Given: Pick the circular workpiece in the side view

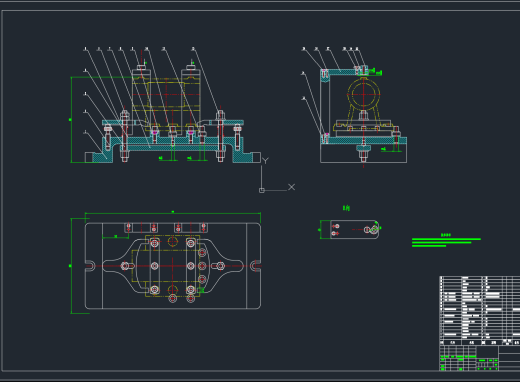Looking at the screenshot, I should pyautogui.click(x=363, y=94).
